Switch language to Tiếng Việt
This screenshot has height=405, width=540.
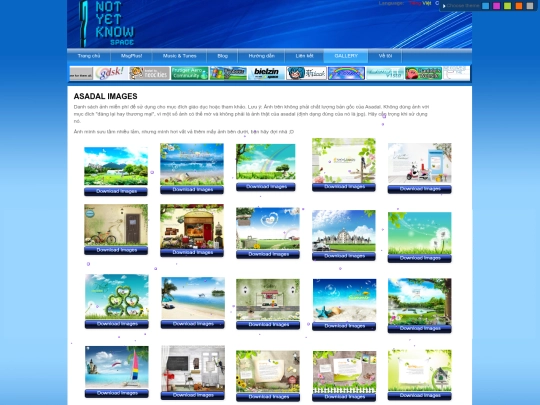pos(420,3)
